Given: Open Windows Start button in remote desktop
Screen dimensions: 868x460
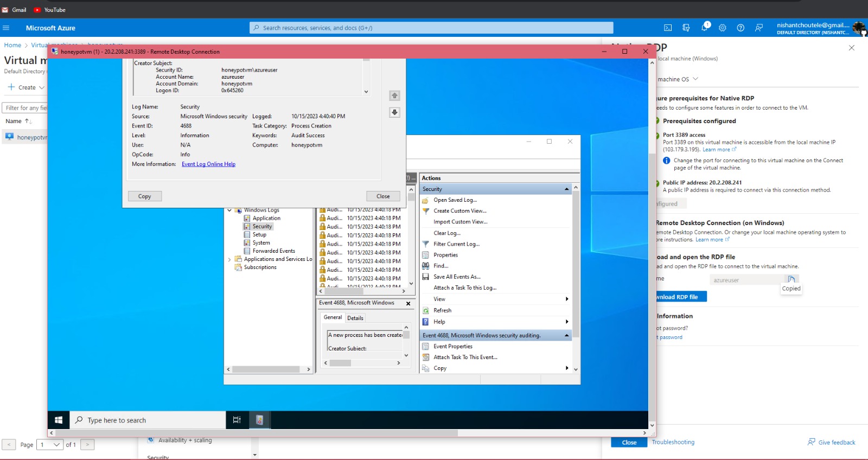Looking at the screenshot, I should (59, 420).
